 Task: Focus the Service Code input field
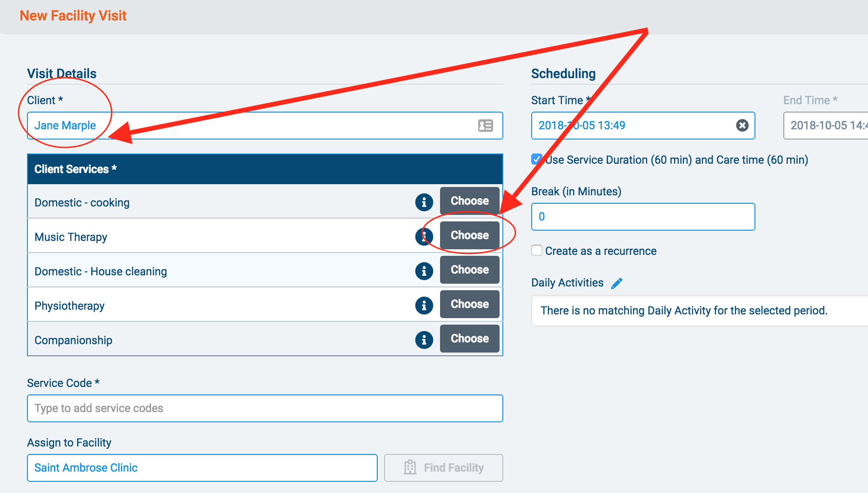(x=265, y=408)
